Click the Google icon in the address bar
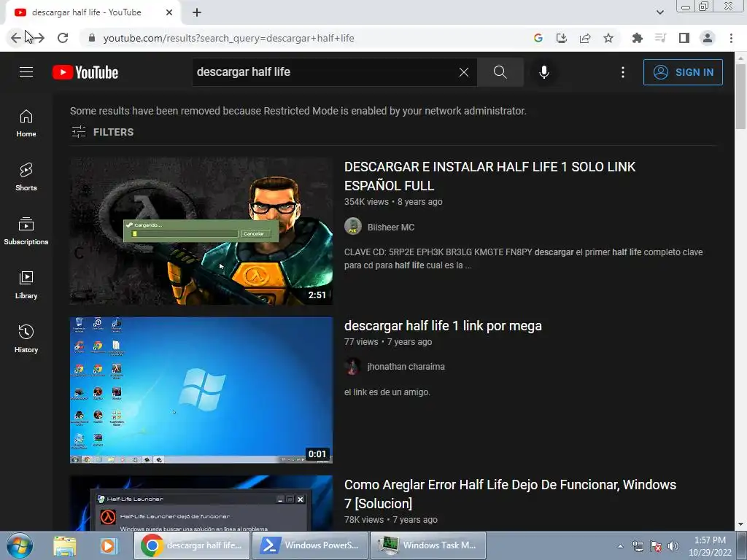The height and width of the screenshot is (560, 747). pyautogui.click(x=538, y=38)
